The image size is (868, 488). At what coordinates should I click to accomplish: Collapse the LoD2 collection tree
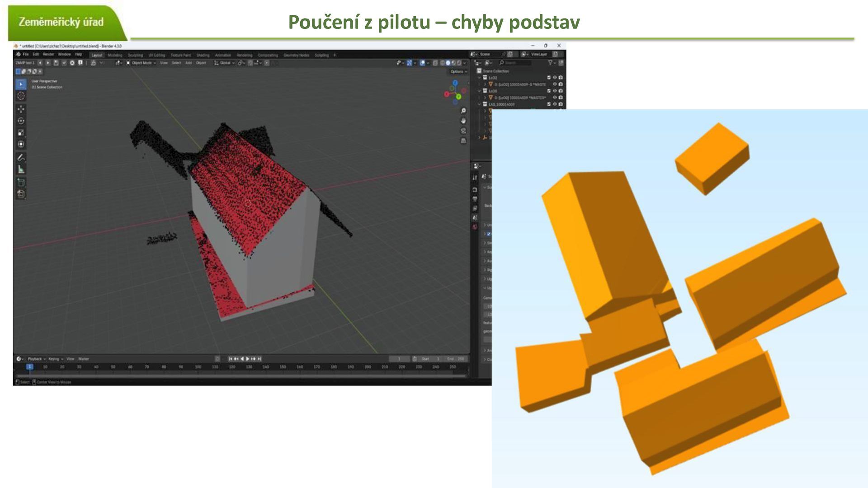point(479,78)
